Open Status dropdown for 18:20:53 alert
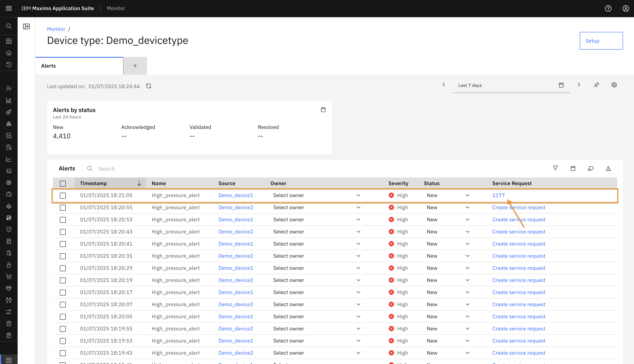The image size is (634, 364). [448, 219]
